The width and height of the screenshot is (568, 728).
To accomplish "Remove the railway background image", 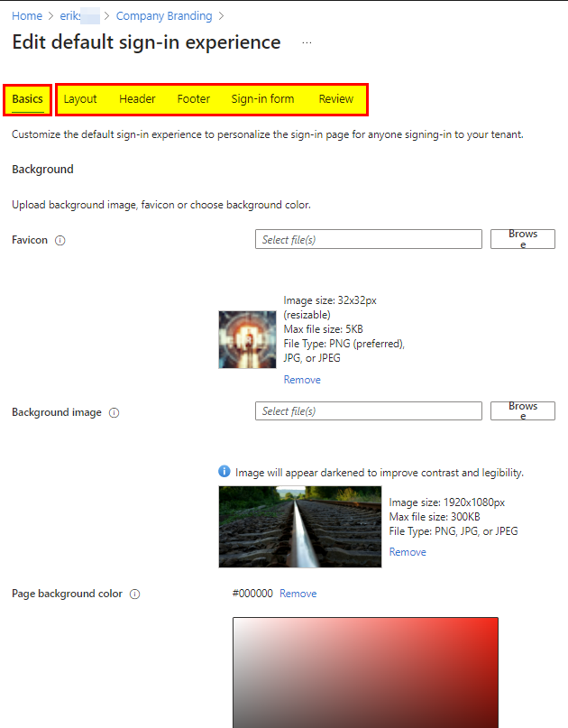I will (408, 552).
